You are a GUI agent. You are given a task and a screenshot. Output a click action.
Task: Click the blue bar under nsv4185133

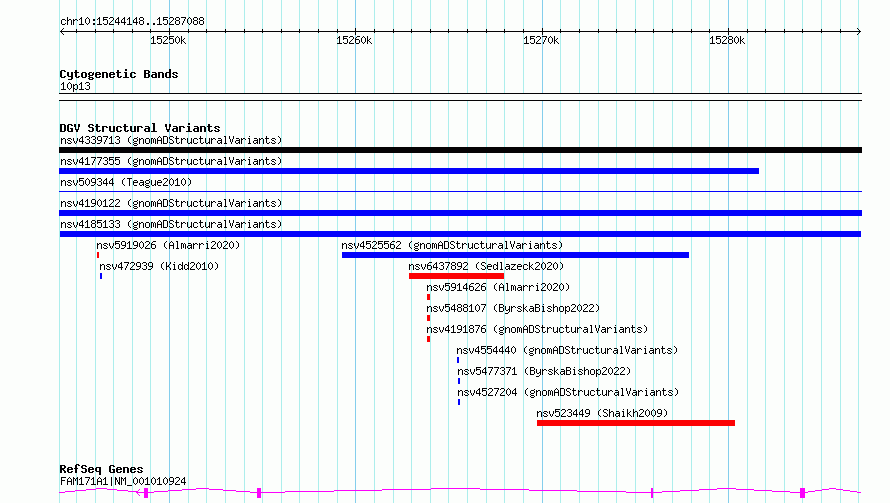[460, 234]
